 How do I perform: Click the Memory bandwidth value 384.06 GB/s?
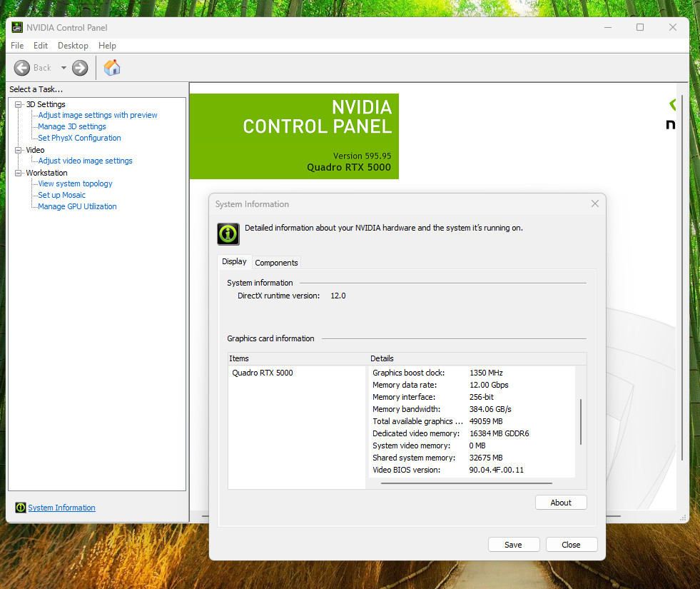click(x=490, y=409)
